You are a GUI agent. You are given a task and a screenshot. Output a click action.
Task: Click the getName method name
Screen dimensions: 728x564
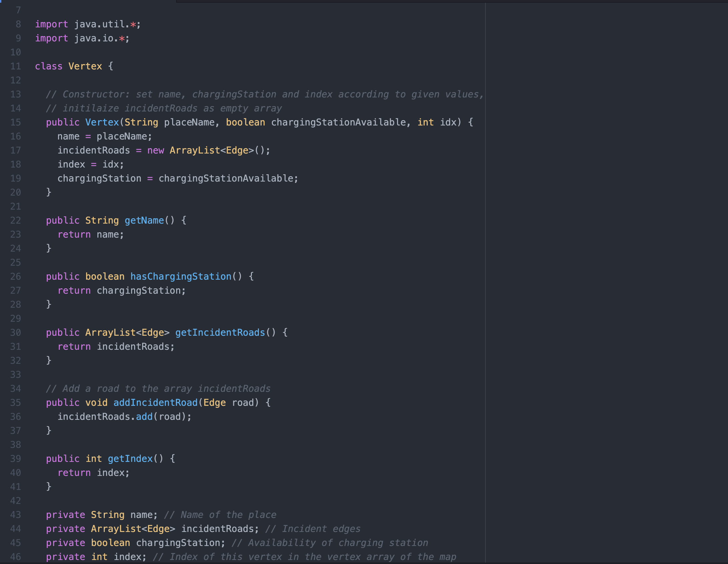coord(144,221)
